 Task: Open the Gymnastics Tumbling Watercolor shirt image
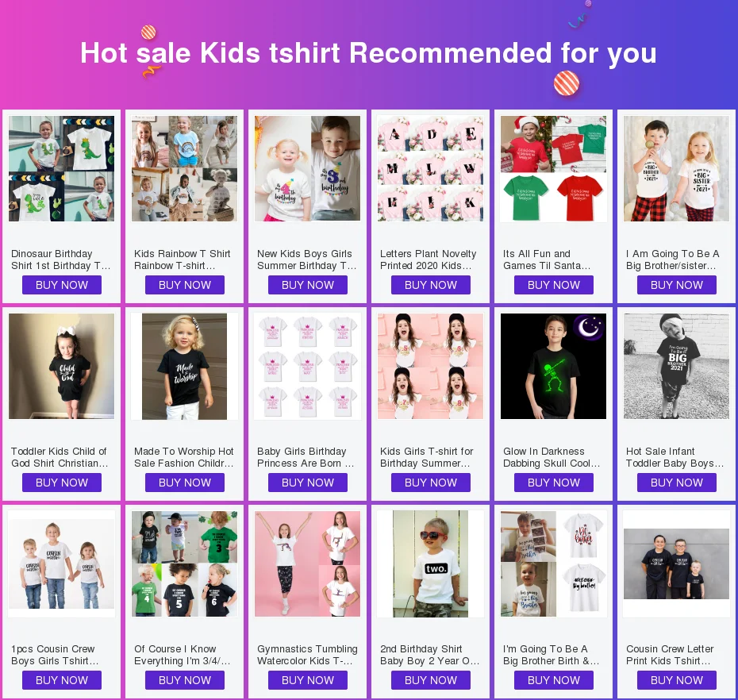(x=307, y=563)
